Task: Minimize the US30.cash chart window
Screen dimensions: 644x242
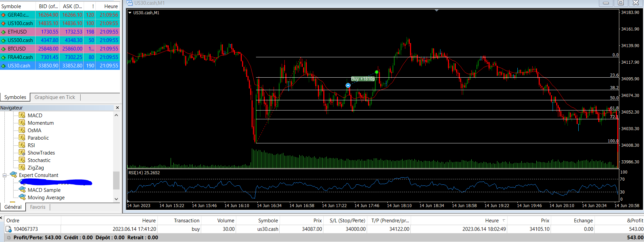Action: (606, 3)
